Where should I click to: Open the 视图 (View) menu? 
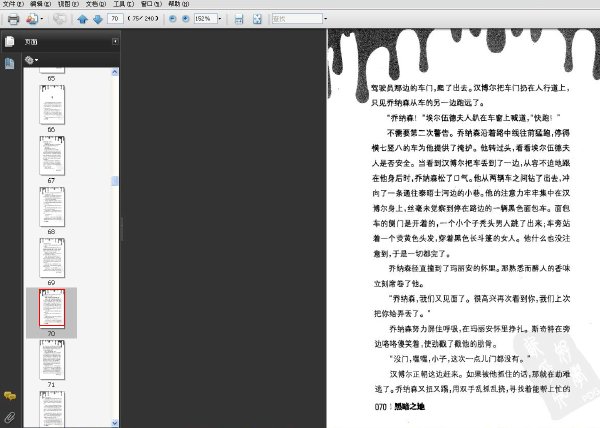pyautogui.click(x=68, y=4)
